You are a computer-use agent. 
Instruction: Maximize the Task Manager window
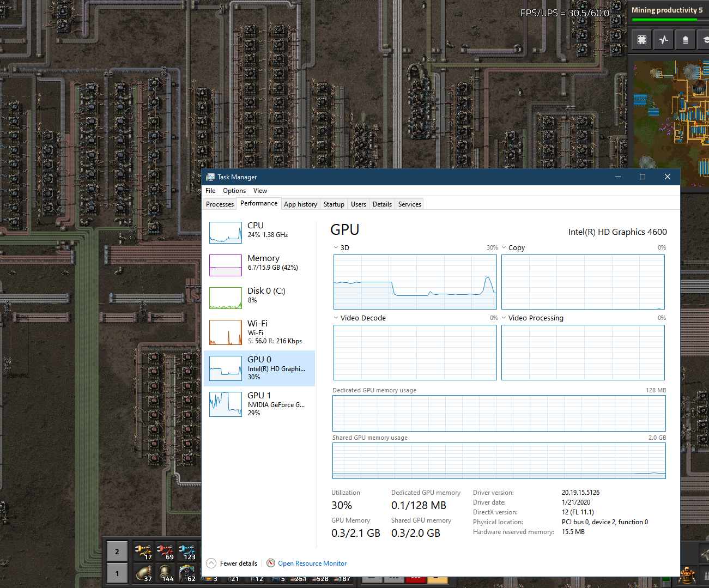(x=643, y=177)
